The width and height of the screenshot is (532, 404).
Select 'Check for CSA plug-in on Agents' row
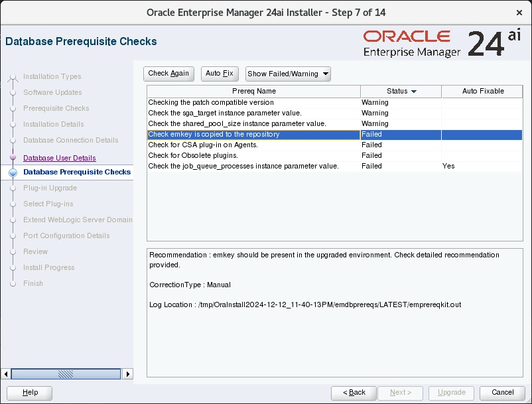pos(334,145)
